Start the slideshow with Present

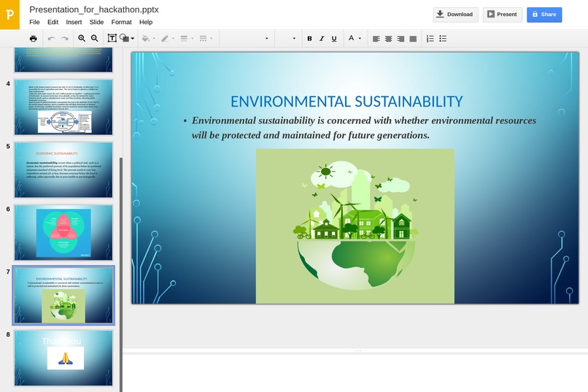[x=503, y=15]
